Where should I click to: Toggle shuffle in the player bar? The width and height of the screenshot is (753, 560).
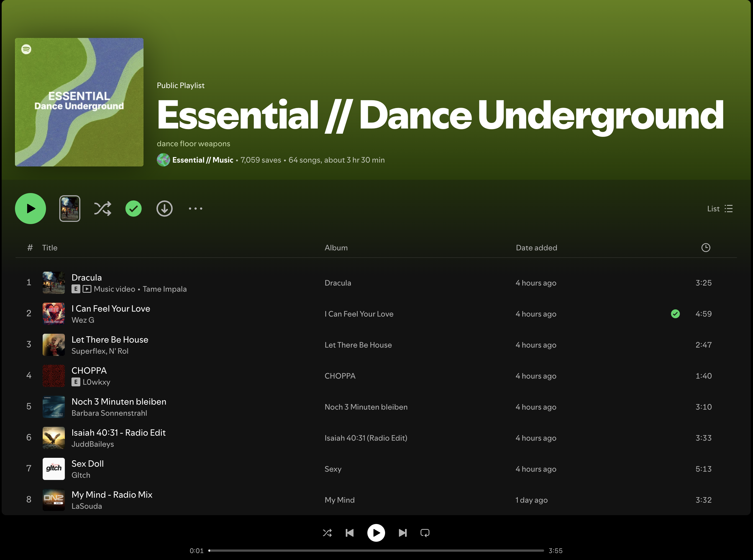[327, 533]
